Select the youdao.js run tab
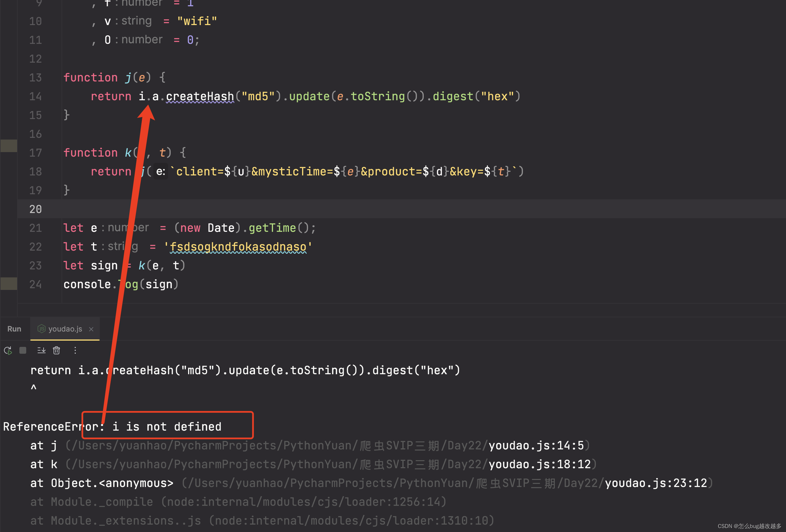 pyautogui.click(x=65, y=329)
